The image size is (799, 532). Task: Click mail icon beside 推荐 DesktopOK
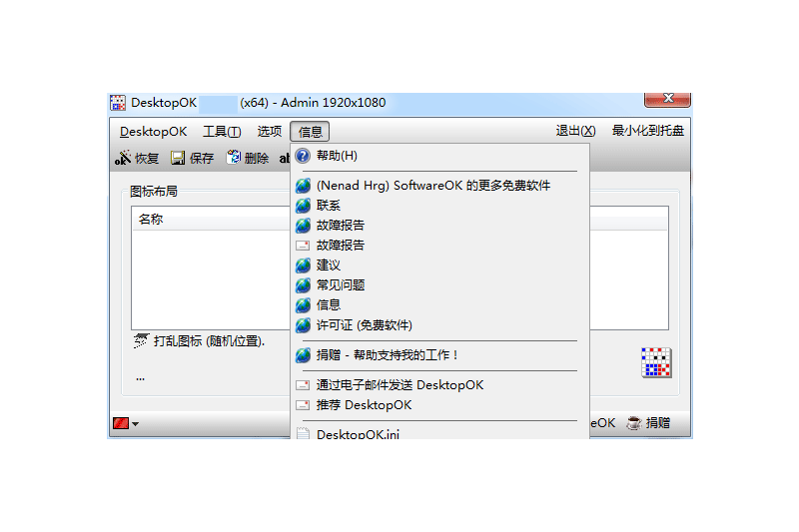(x=303, y=405)
